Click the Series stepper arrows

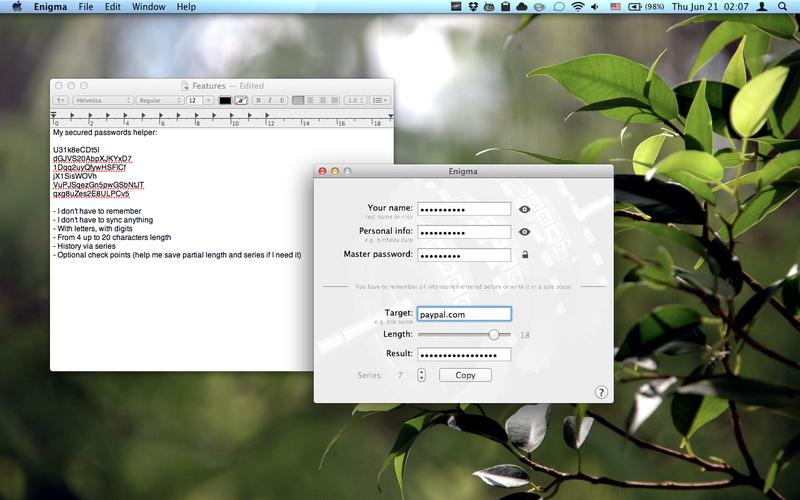(x=422, y=375)
